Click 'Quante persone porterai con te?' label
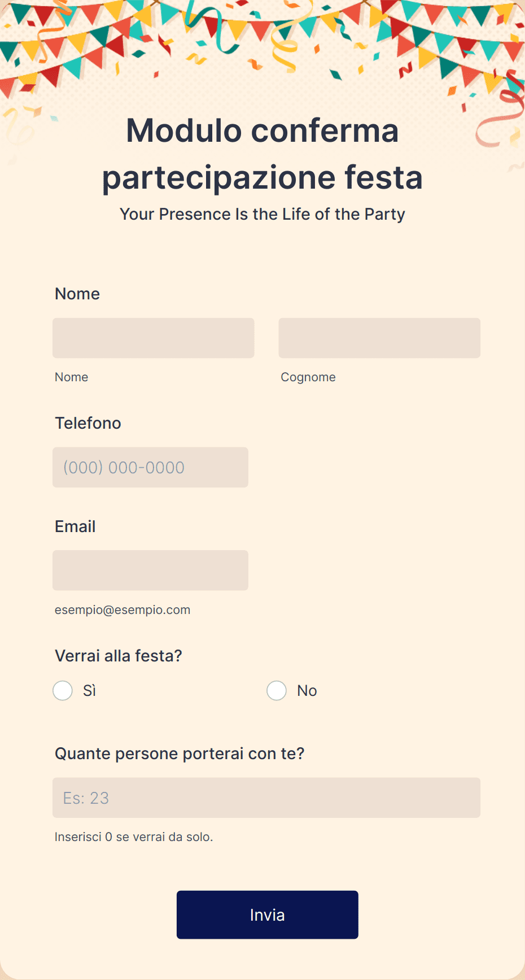The image size is (525, 980). [x=180, y=753]
